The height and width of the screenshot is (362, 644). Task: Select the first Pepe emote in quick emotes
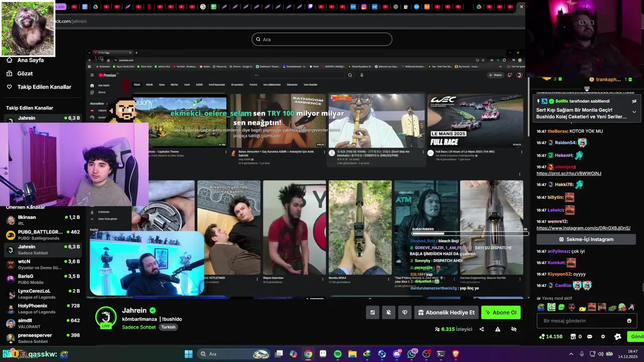[541, 307]
